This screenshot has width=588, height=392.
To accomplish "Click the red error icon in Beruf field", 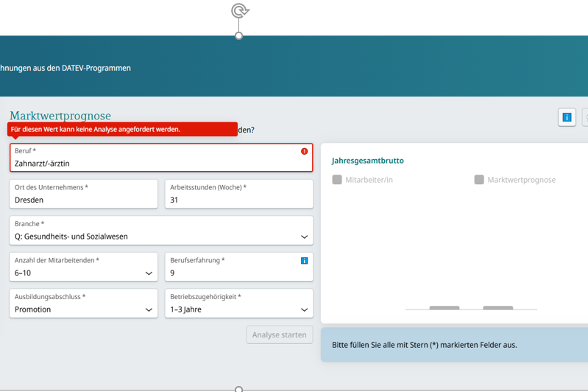I will (x=304, y=151).
